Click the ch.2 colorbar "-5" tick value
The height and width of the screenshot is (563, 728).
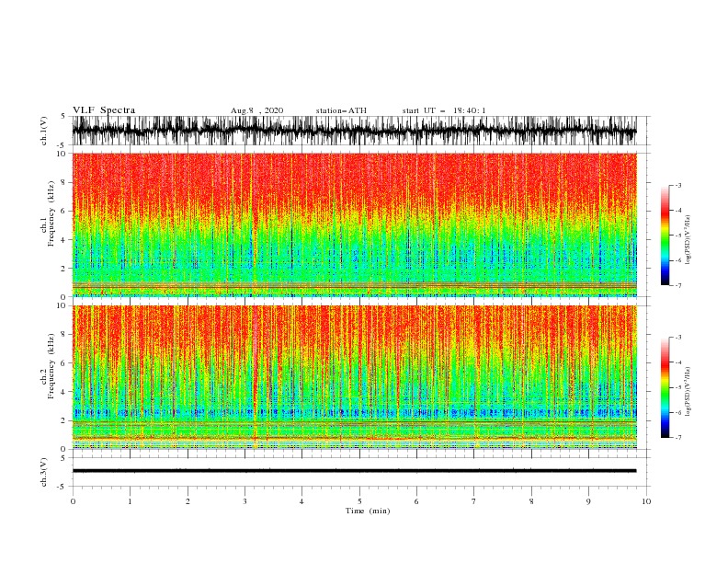(678, 387)
